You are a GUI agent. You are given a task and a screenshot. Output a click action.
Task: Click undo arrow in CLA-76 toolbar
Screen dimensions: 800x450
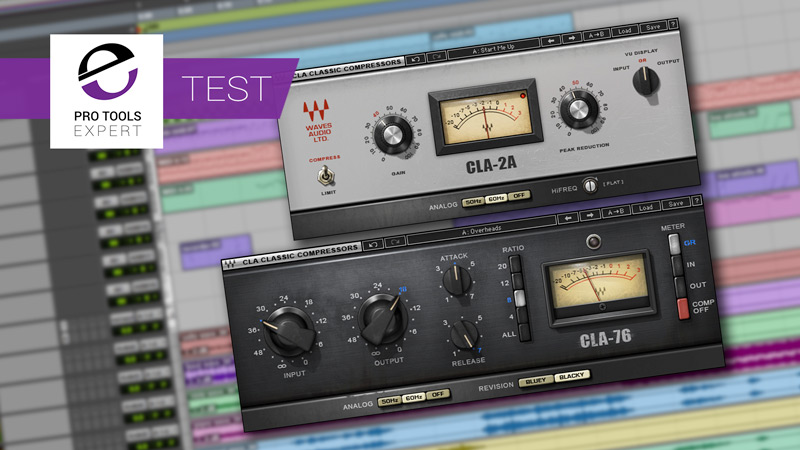pyautogui.click(x=373, y=245)
